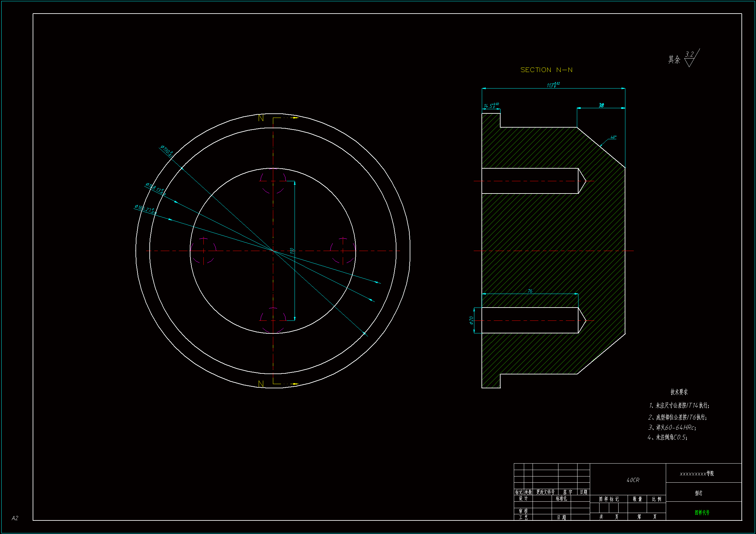Click the 40CR material title block cell
This screenshot has height=534, width=756.
tap(632, 480)
